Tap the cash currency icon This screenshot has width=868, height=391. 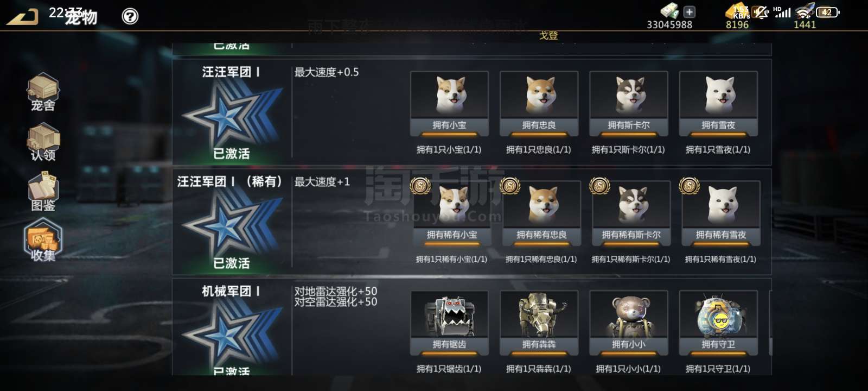[669, 11]
